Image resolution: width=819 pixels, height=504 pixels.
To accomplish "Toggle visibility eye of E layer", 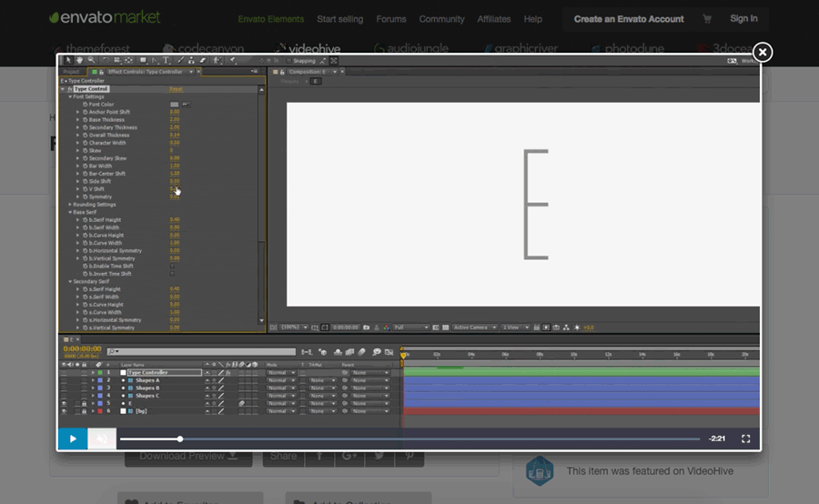I will click(64, 403).
